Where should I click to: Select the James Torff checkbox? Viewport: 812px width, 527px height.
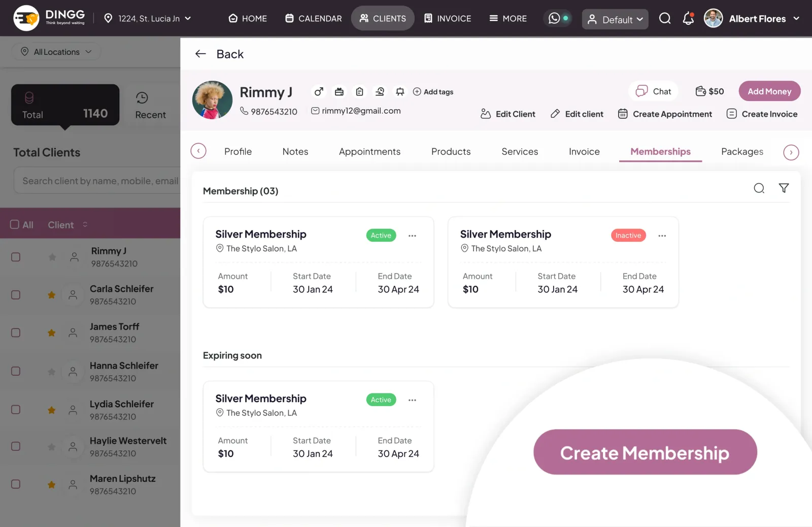pyautogui.click(x=16, y=333)
